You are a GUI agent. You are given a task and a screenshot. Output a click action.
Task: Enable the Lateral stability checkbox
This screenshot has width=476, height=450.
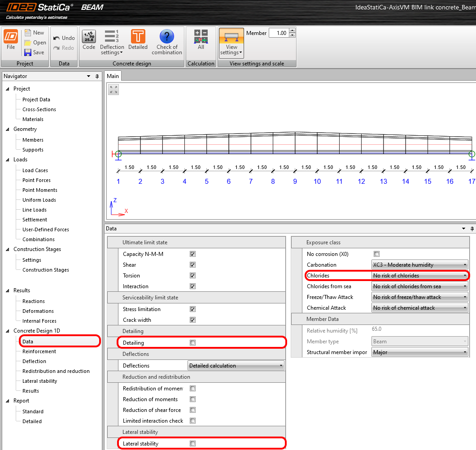(x=192, y=444)
